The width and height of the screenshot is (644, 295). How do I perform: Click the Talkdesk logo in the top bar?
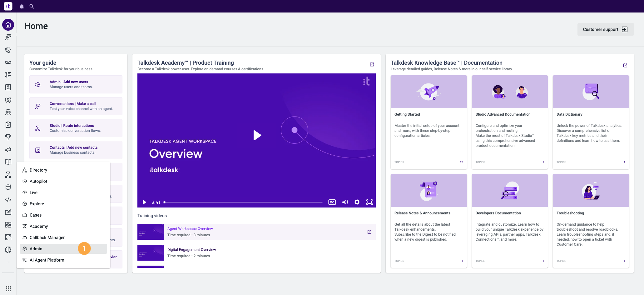pos(8,6)
